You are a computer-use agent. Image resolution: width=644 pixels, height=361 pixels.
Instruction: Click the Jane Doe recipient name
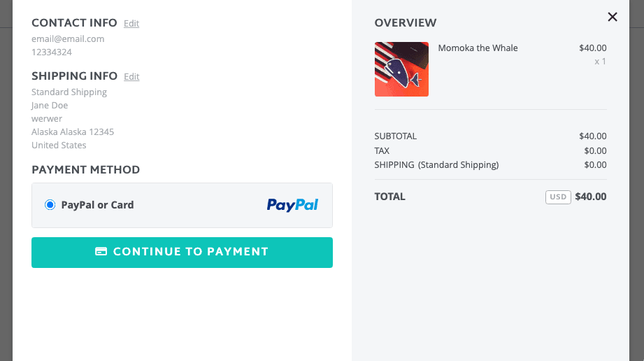[50, 106]
